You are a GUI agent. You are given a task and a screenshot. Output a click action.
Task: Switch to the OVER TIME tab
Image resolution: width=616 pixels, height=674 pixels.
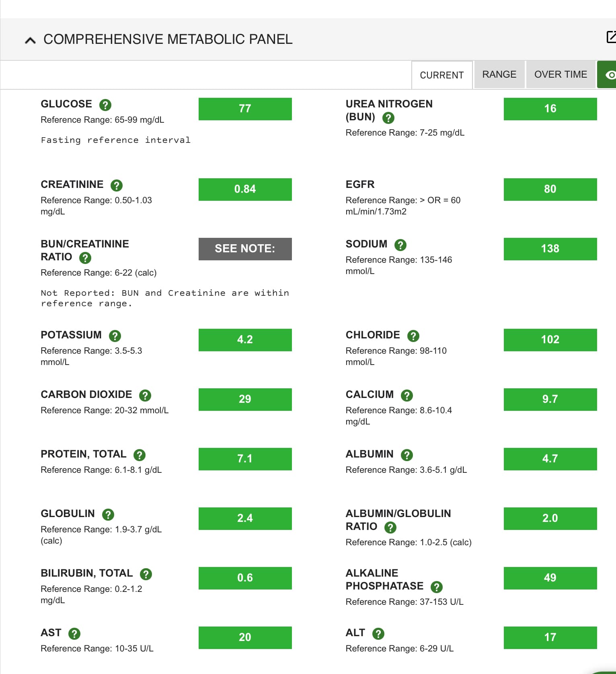coord(560,74)
